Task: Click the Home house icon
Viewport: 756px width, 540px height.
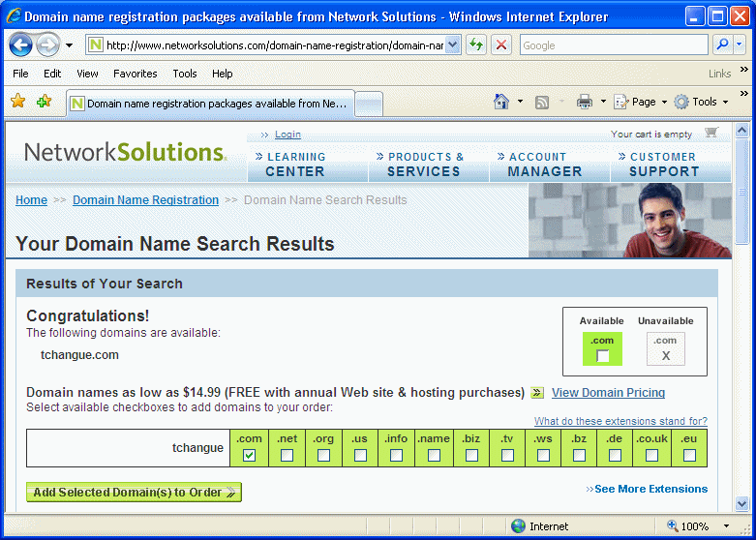Action: pyautogui.click(x=501, y=102)
